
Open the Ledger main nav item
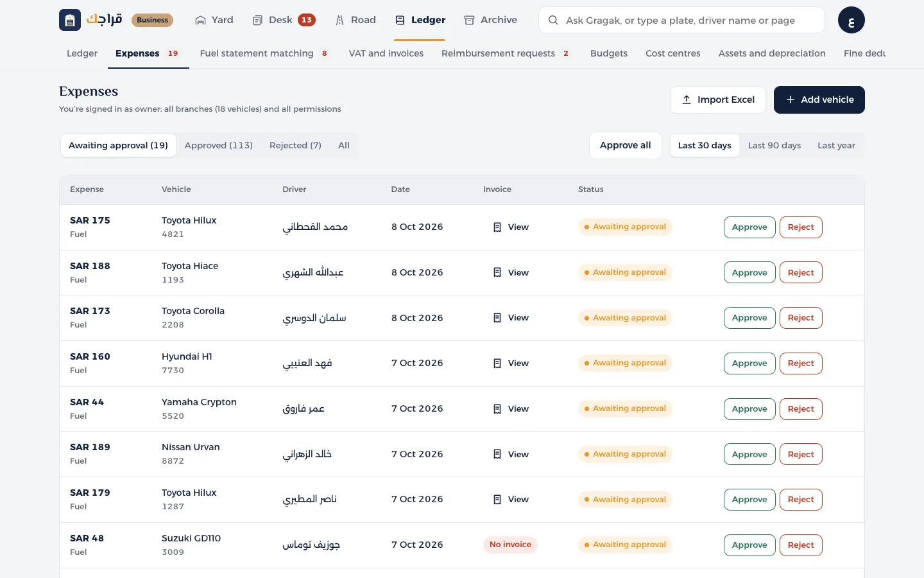click(x=420, y=20)
